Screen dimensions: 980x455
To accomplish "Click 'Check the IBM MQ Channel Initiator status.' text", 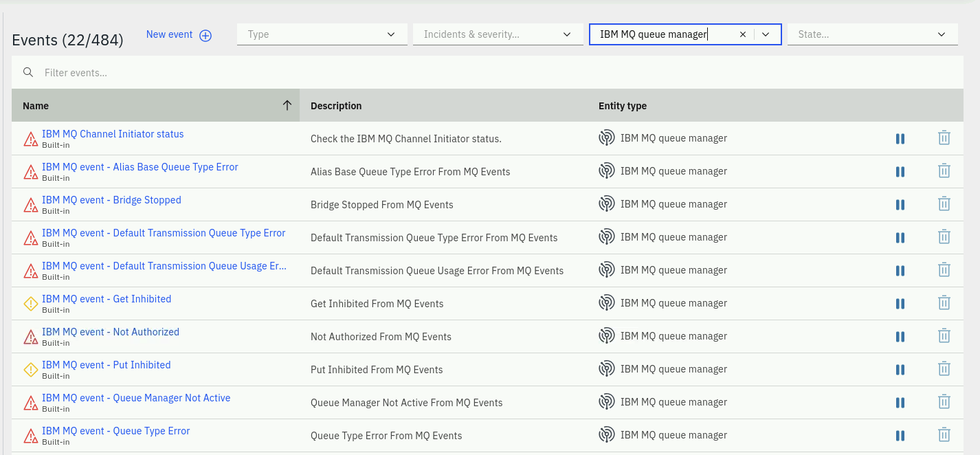I will 406,139.
